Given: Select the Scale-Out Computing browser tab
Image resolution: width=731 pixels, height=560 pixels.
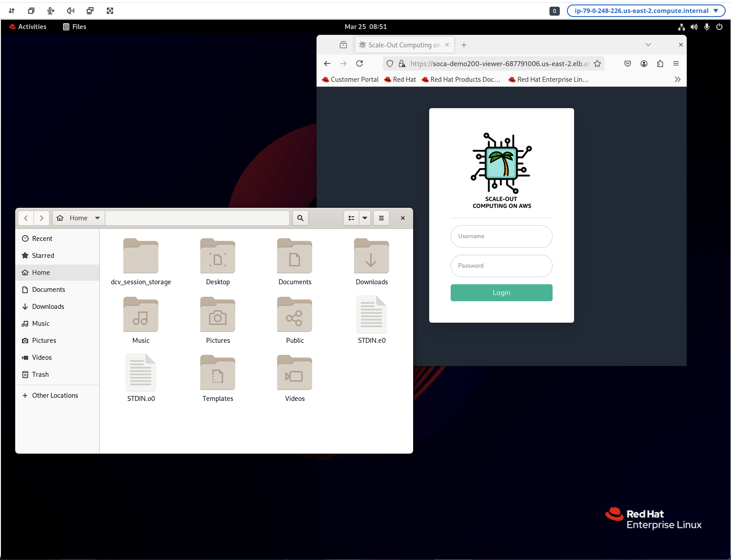Looking at the screenshot, I should click(x=402, y=45).
